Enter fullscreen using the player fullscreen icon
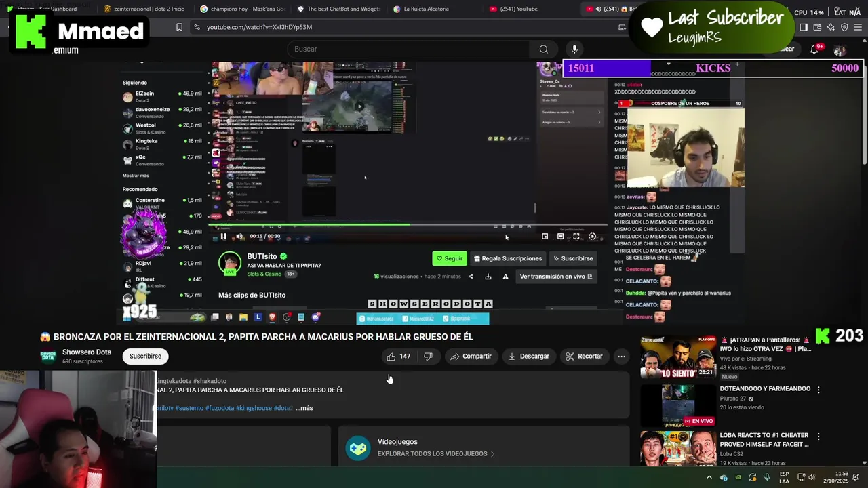Viewport: 868px width, 488px height. click(x=576, y=237)
